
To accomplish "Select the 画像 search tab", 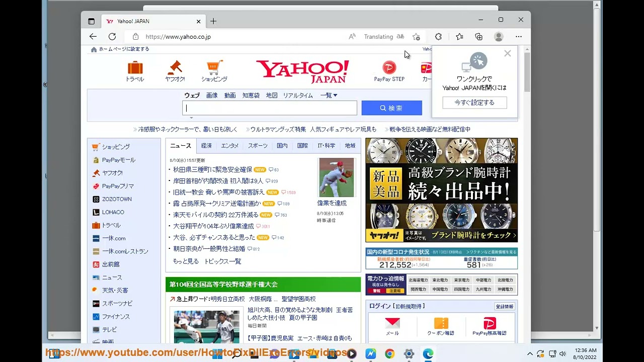I will point(212,96).
